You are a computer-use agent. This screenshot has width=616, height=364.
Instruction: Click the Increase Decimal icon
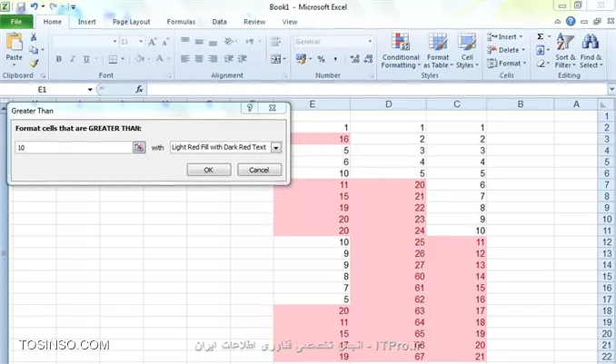coord(354,59)
